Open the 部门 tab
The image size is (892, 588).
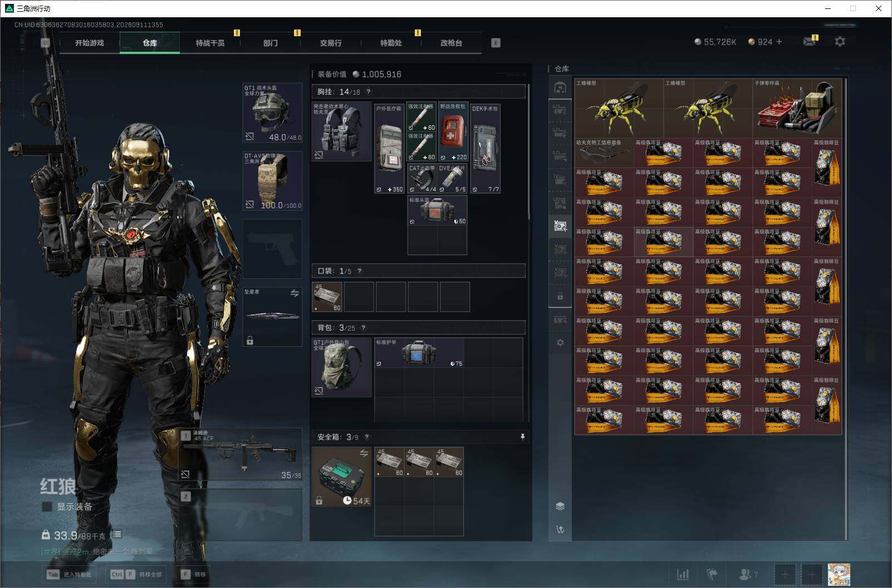click(x=270, y=43)
